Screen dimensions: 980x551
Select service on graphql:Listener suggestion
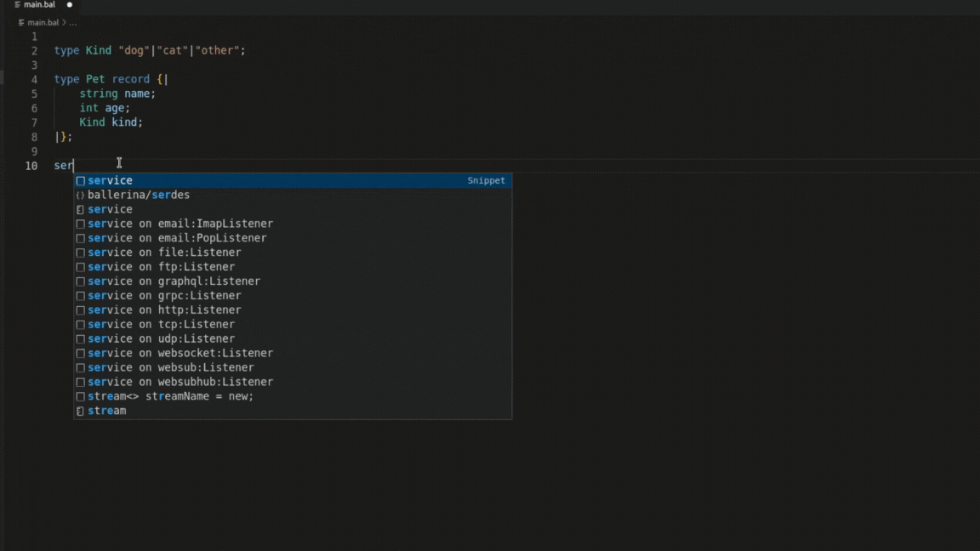tap(293, 281)
